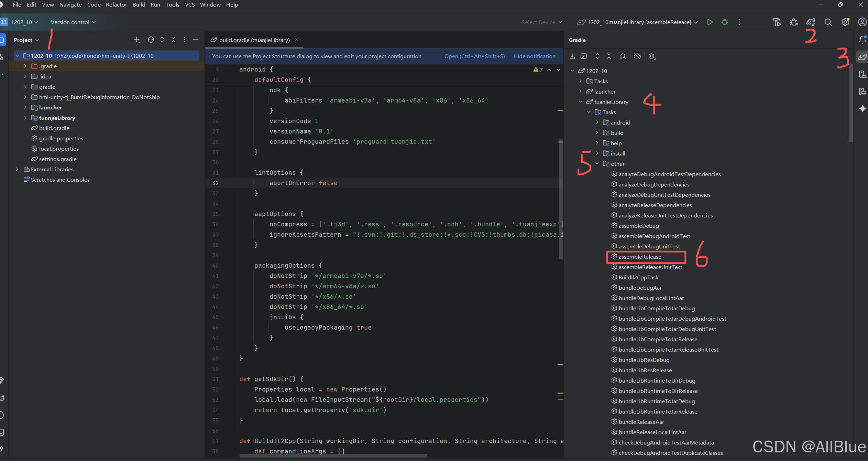Click Select Opened File crosshair icon
The image size is (868, 461).
[151, 40]
